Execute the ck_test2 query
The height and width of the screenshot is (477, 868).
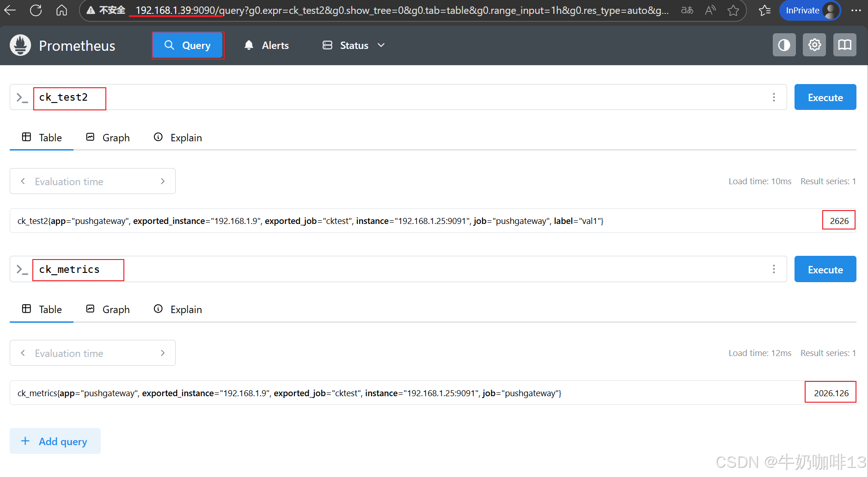[825, 97]
